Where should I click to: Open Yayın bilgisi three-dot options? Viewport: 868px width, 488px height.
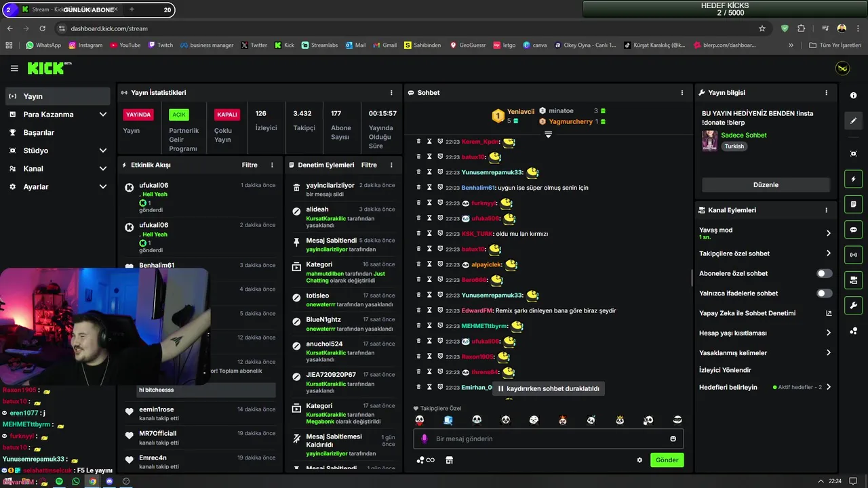pos(826,93)
